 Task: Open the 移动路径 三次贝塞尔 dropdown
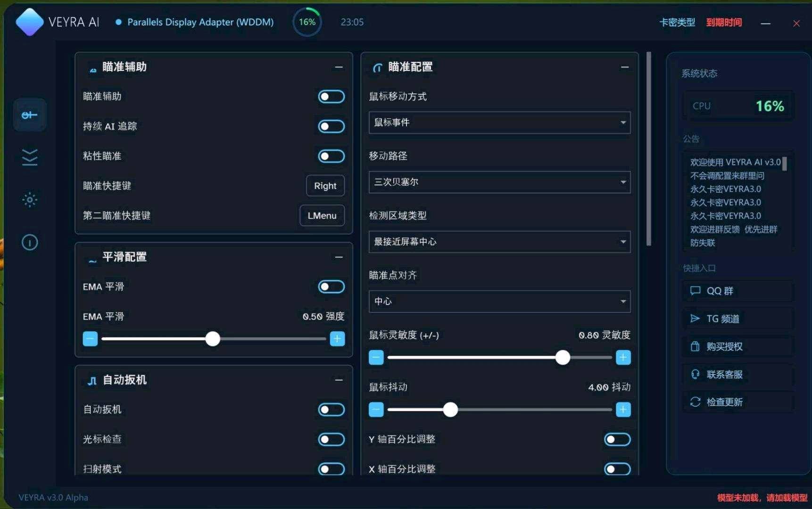499,182
